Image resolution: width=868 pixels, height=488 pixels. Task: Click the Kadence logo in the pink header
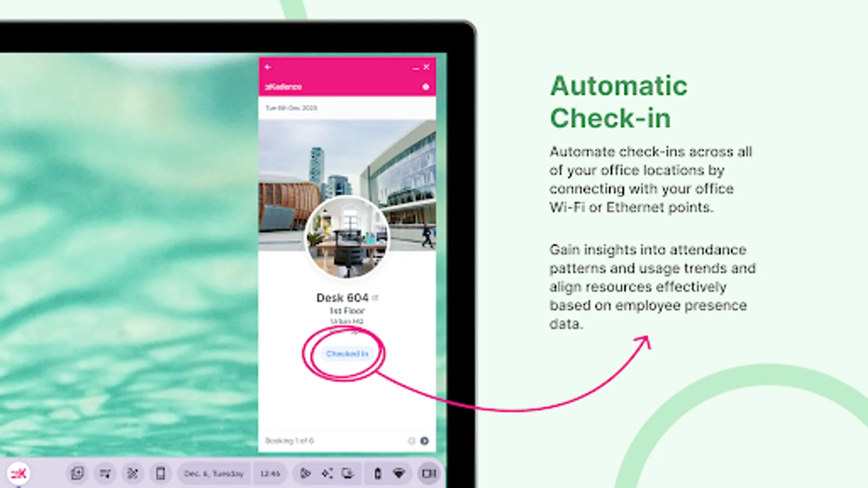click(283, 87)
